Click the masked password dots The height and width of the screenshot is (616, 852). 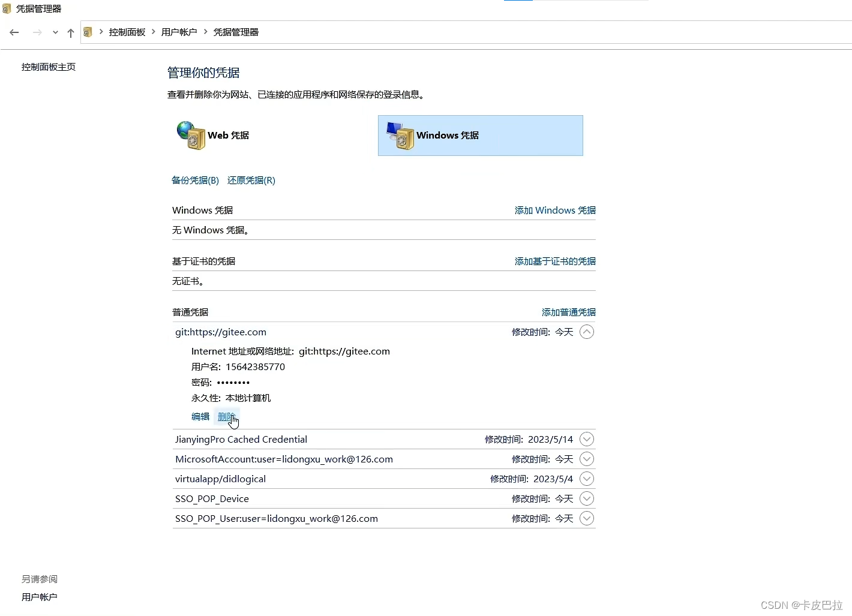[233, 383]
